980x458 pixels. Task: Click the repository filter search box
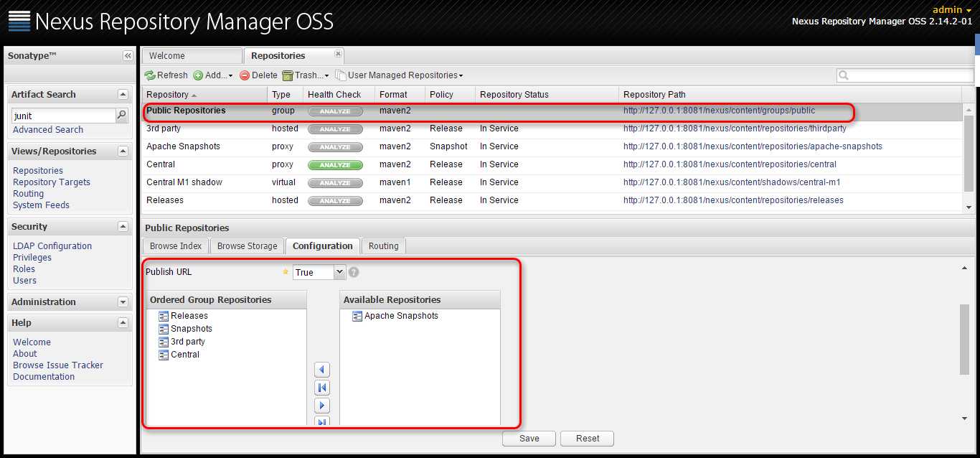click(905, 75)
